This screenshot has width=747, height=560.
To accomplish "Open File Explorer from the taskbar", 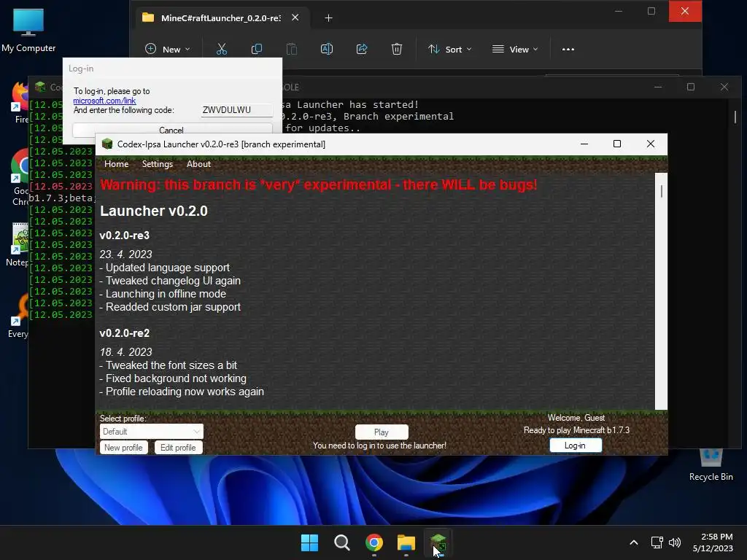I will coord(406,542).
